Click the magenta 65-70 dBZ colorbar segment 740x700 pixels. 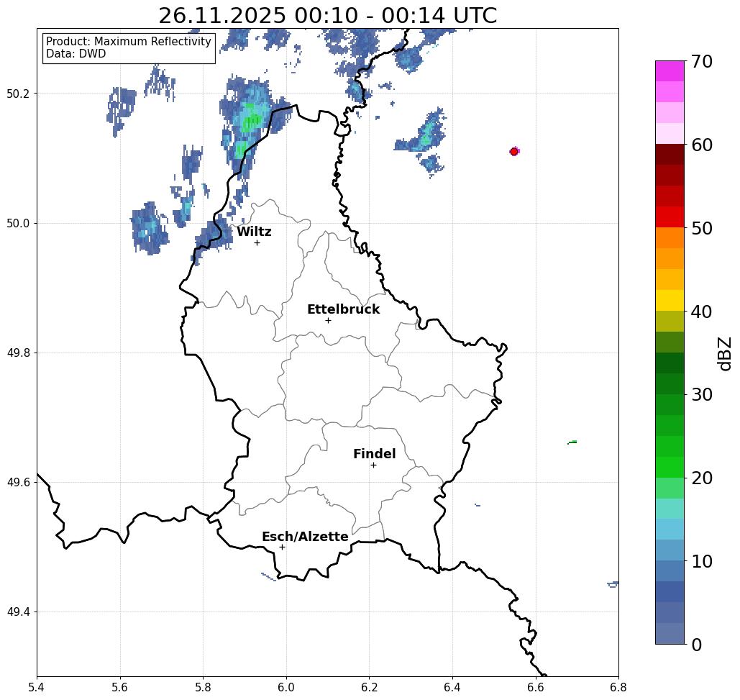[670, 71]
